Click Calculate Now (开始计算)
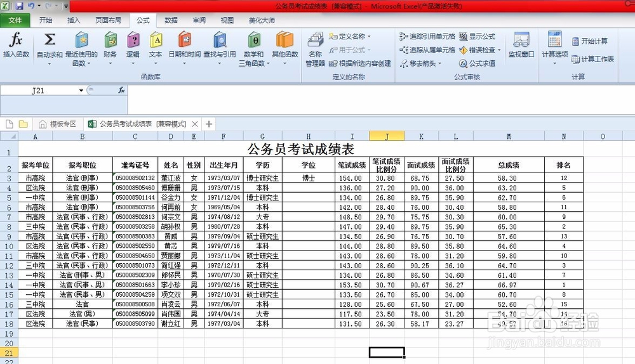This screenshot has width=635, height=364. click(590, 41)
